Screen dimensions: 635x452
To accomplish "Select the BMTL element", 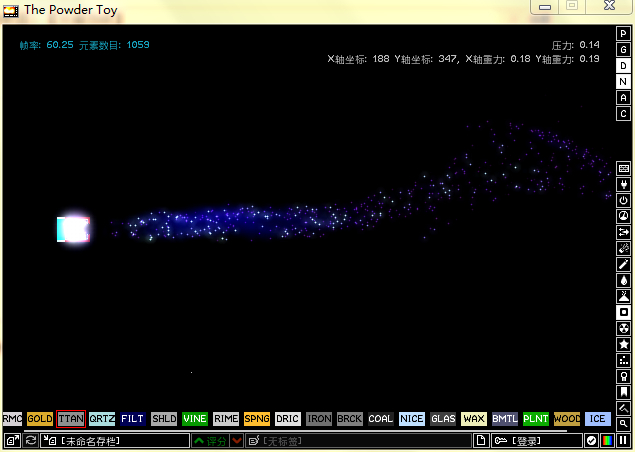I will click(505, 419).
